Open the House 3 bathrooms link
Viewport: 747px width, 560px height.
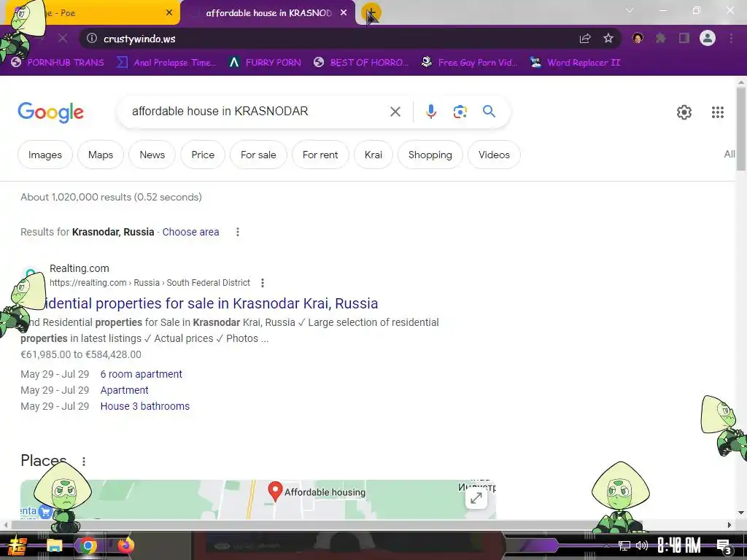point(145,406)
